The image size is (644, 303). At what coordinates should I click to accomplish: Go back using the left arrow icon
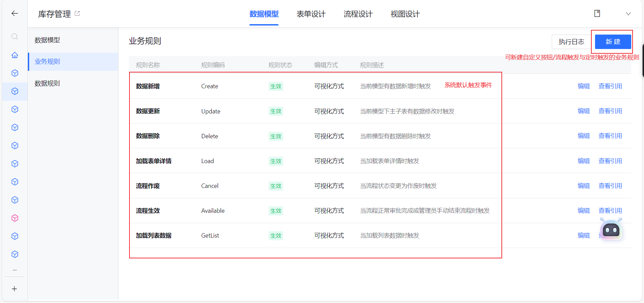14,13
